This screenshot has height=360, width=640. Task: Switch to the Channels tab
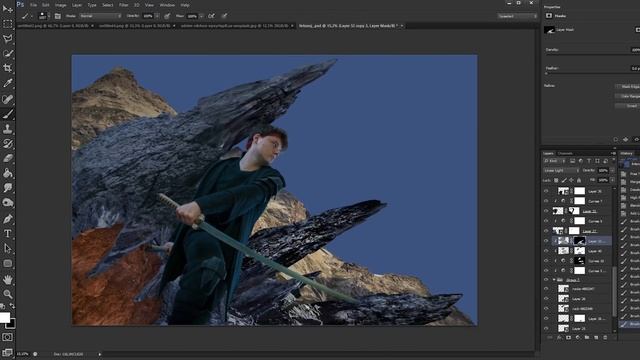tap(565, 154)
